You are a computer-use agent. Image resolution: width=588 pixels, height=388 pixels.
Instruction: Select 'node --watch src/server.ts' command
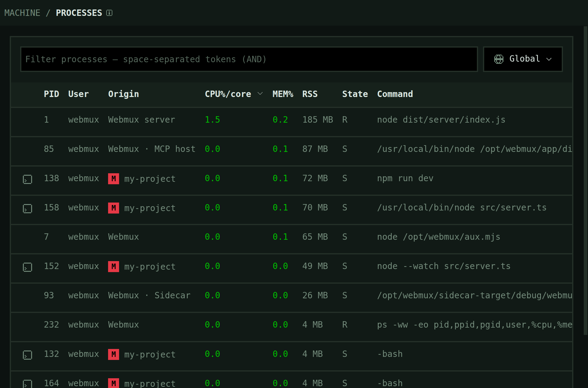pyautogui.click(x=444, y=266)
